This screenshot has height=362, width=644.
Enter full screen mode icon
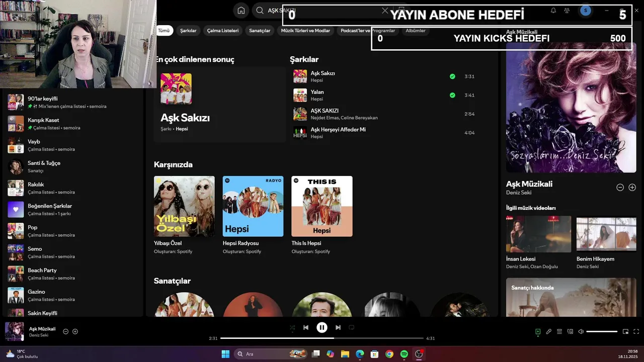(636, 331)
